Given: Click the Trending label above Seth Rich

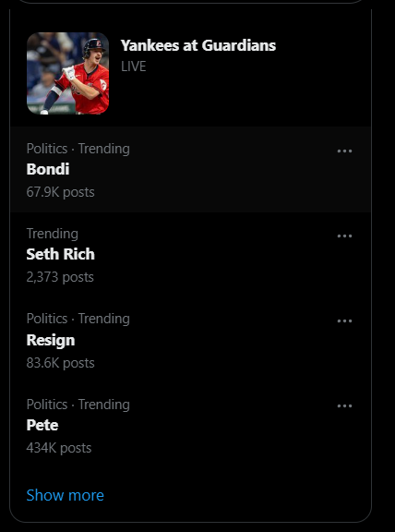Looking at the screenshot, I should (x=53, y=234).
